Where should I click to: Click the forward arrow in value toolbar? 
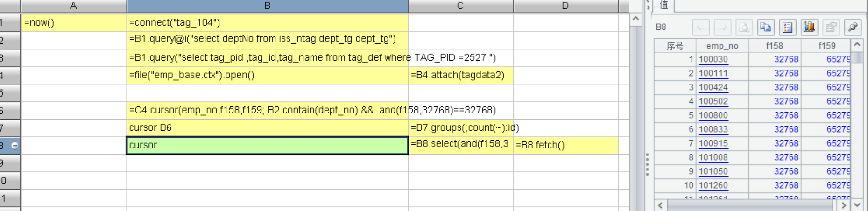pos(722,28)
